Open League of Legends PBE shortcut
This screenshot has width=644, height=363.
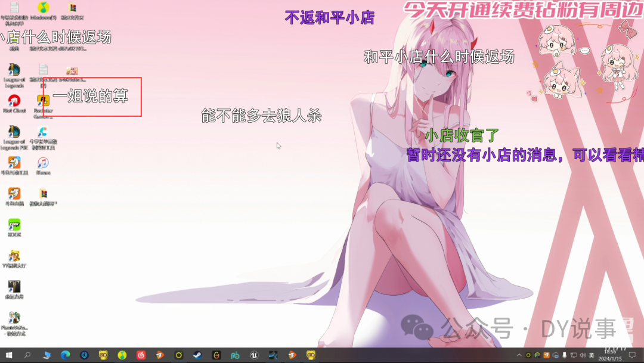point(14,137)
